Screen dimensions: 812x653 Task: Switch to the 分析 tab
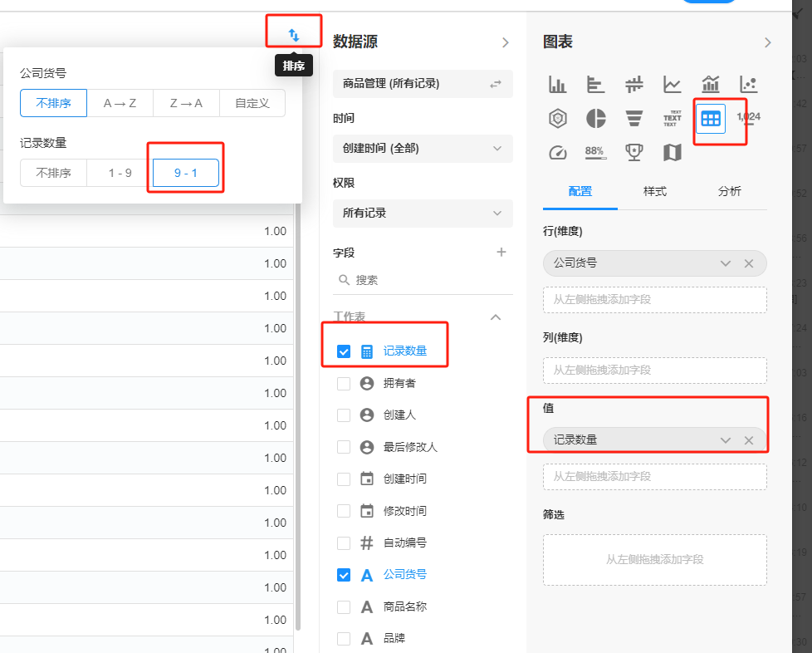click(729, 192)
